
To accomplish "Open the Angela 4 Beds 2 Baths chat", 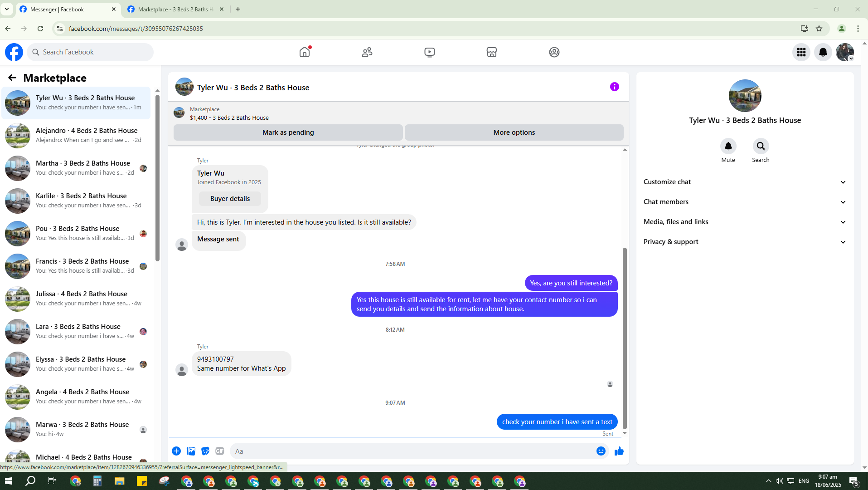I will tap(76, 397).
